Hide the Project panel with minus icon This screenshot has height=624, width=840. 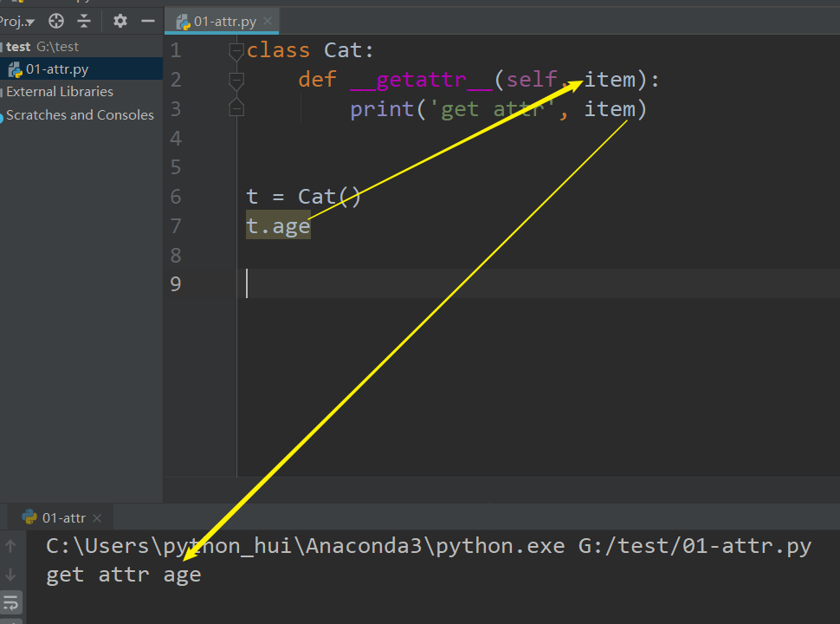tap(148, 21)
